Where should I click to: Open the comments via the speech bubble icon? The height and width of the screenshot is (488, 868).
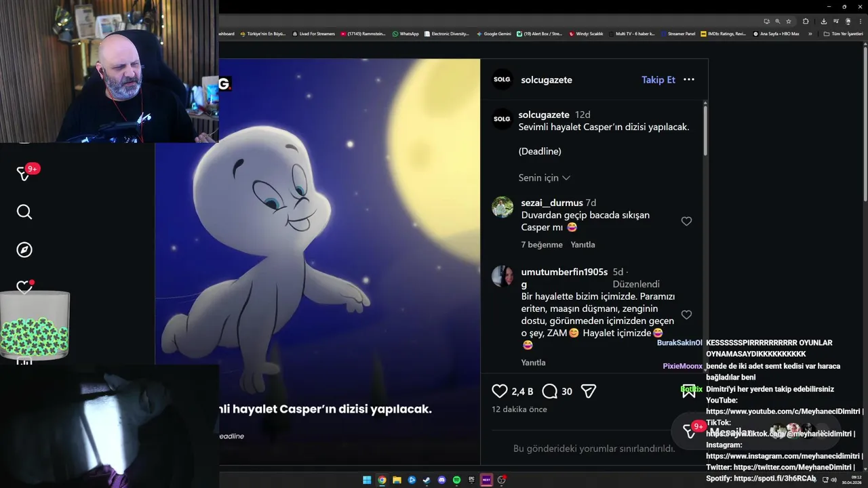click(550, 391)
